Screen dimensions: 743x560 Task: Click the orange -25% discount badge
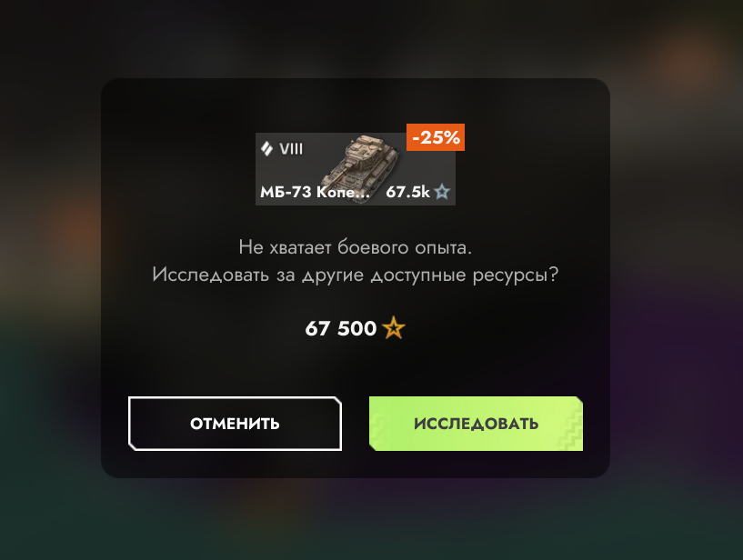pos(436,137)
